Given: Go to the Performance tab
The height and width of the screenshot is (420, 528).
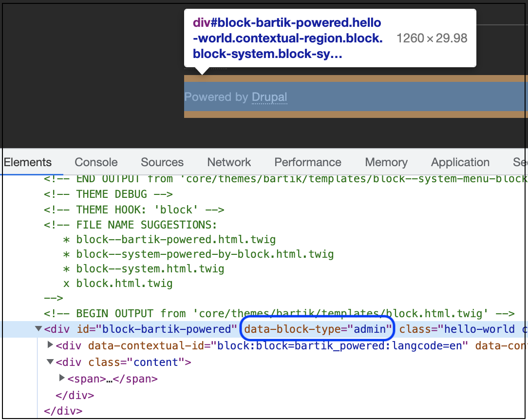Looking at the screenshot, I should click(307, 162).
